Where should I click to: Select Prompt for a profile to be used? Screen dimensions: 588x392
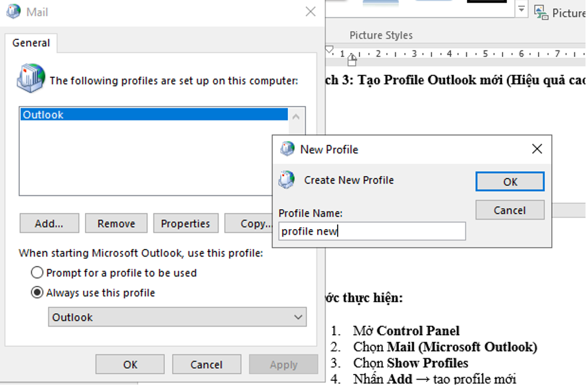coord(114,273)
